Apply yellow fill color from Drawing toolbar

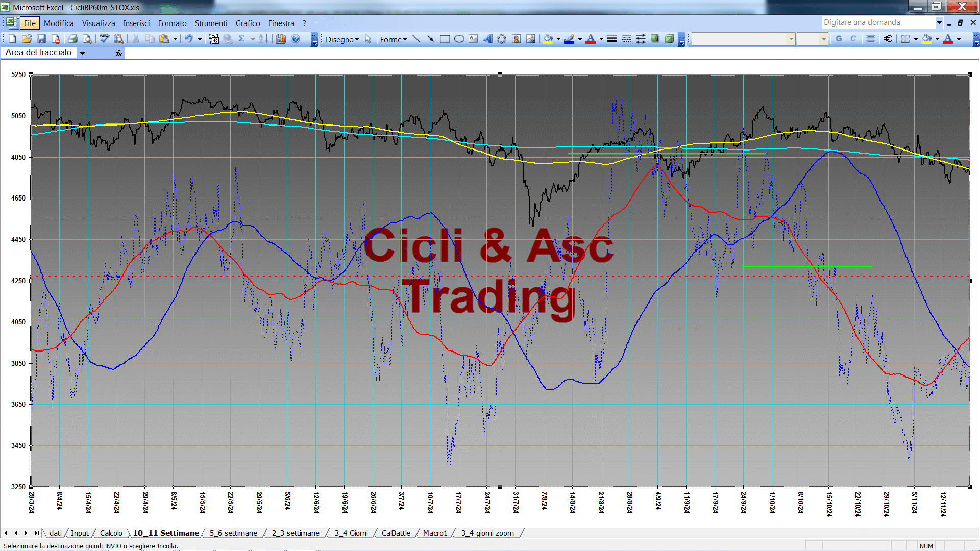pos(548,39)
